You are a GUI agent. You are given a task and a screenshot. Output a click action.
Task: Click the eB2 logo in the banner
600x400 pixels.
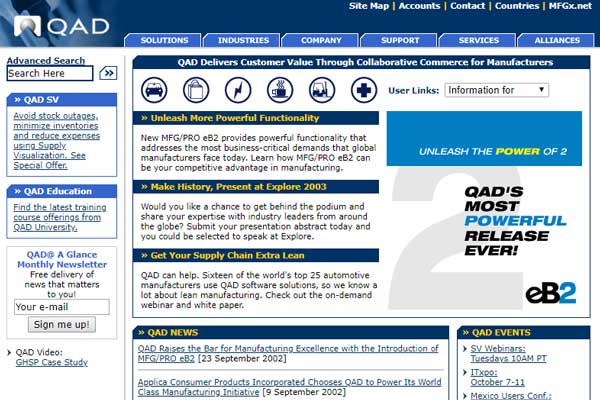551,294
